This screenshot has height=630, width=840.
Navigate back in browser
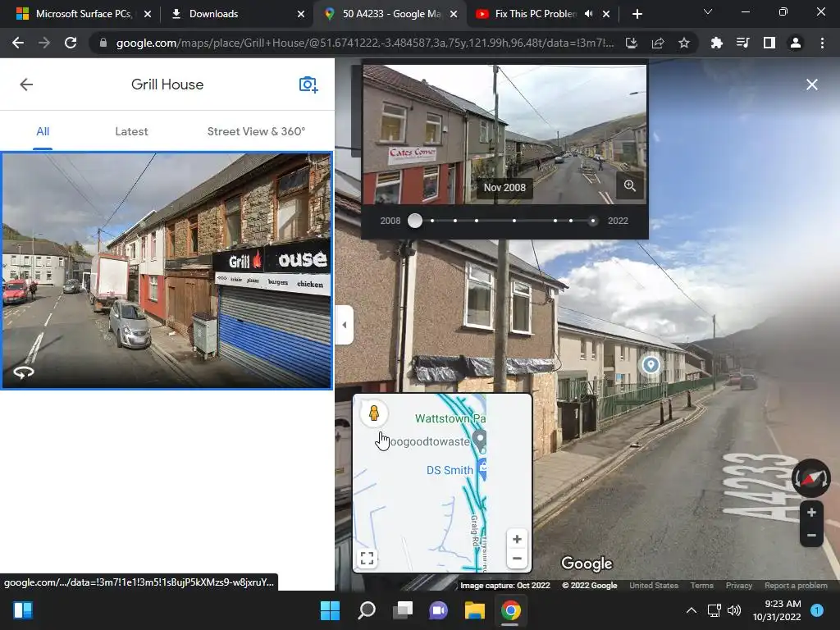point(18,43)
